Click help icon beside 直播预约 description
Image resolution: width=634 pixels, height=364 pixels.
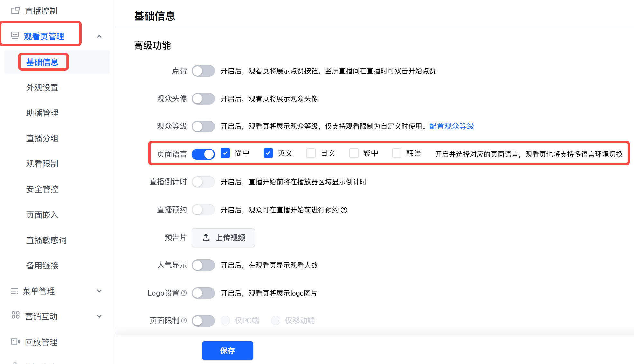tap(344, 210)
